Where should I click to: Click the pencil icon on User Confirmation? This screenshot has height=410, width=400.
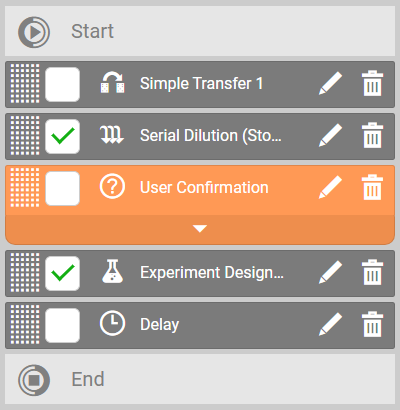(330, 187)
